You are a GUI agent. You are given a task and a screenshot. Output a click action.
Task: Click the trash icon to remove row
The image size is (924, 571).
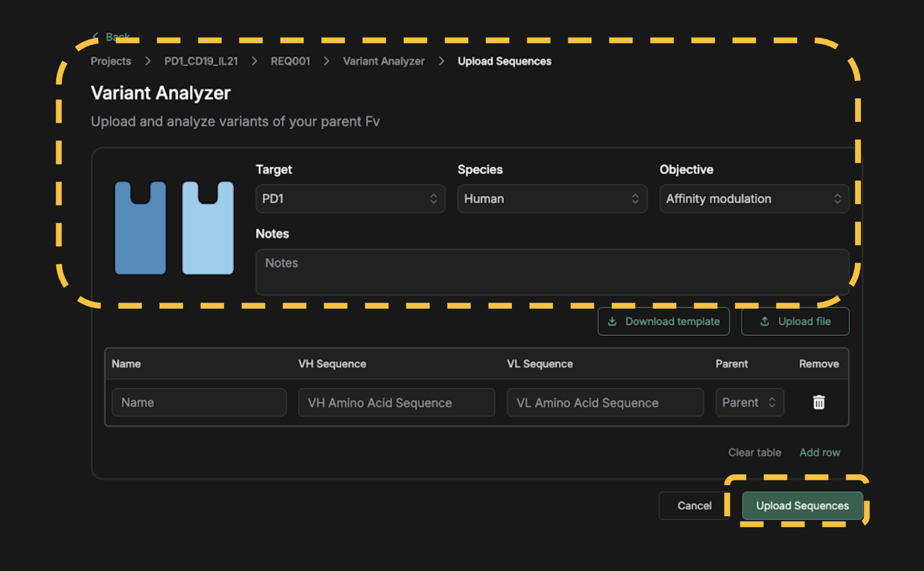(x=819, y=402)
